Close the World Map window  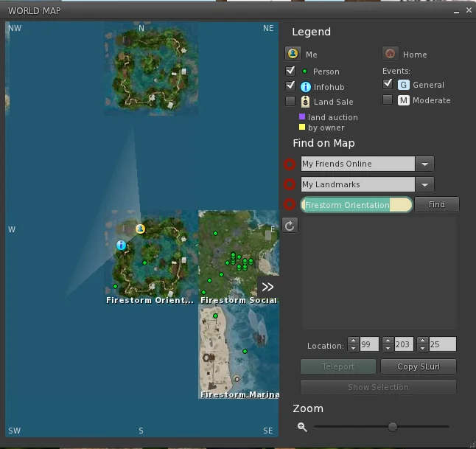coord(469,10)
